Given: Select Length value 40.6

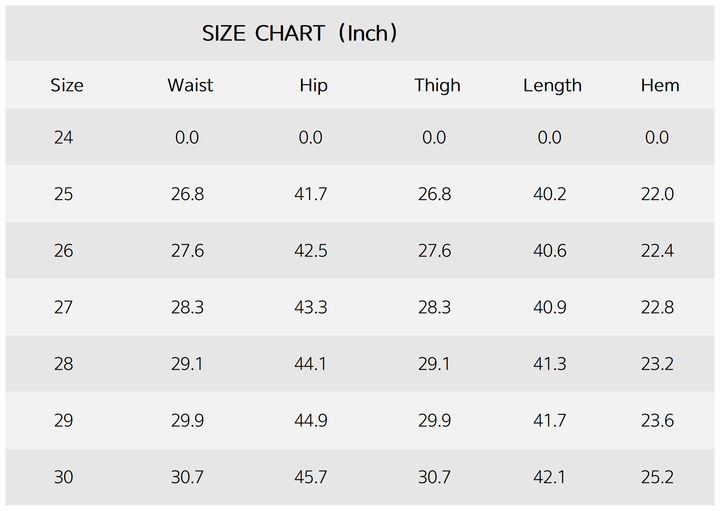Looking at the screenshot, I should point(550,251).
